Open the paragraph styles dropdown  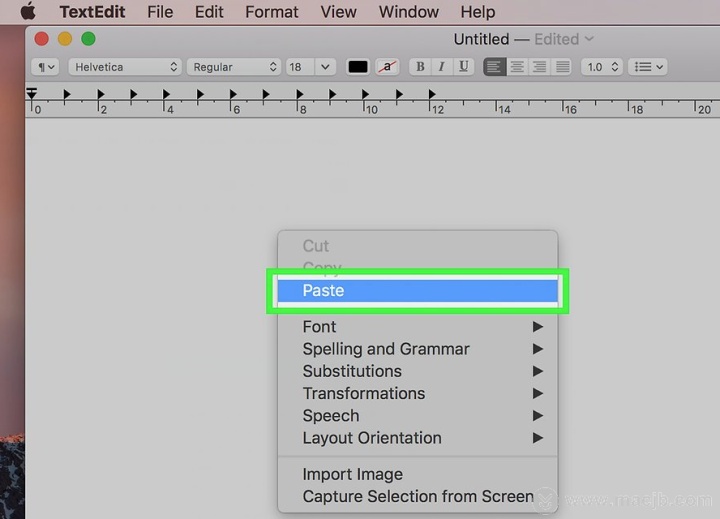(x=45, y=67)
